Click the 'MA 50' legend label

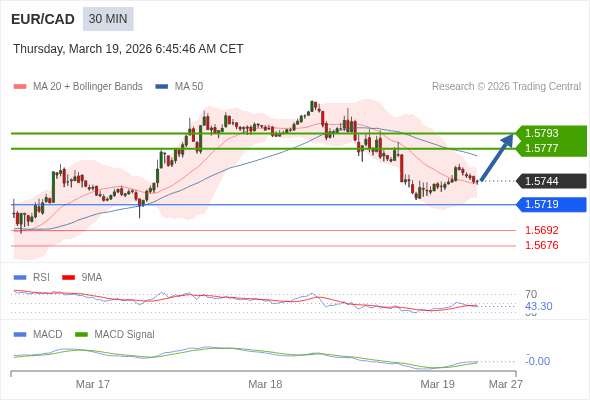189,87
